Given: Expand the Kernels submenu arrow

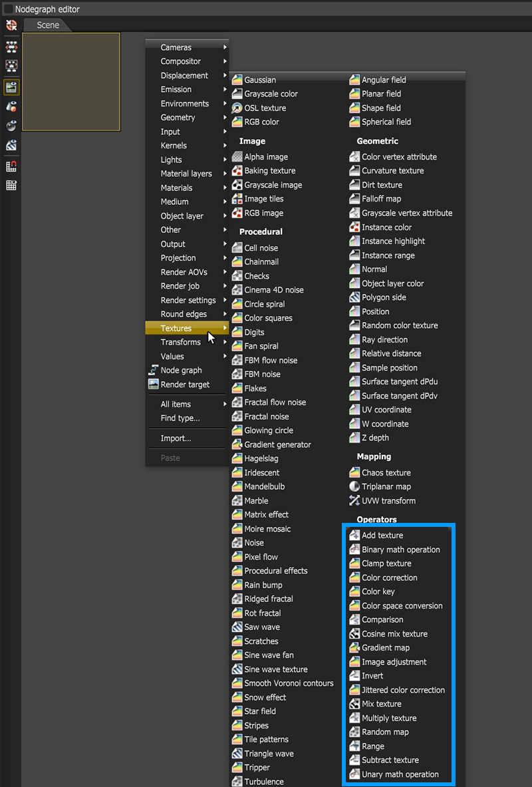Looking at the screenshot, I should [225, 146].
